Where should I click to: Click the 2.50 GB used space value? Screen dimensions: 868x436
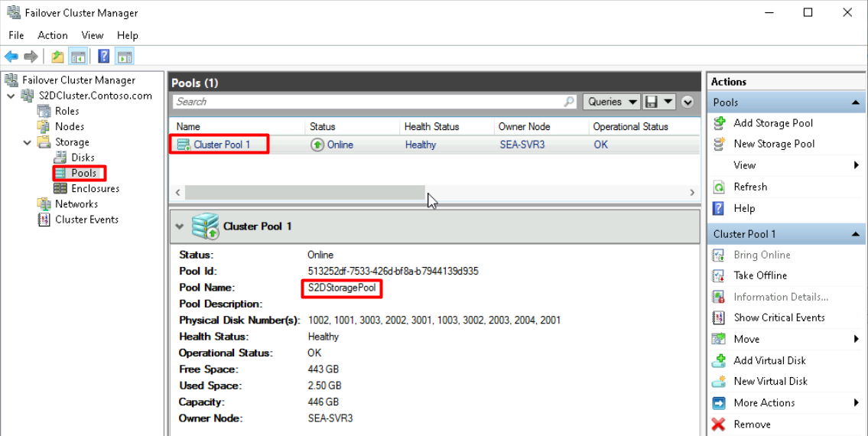pos(324,386)
